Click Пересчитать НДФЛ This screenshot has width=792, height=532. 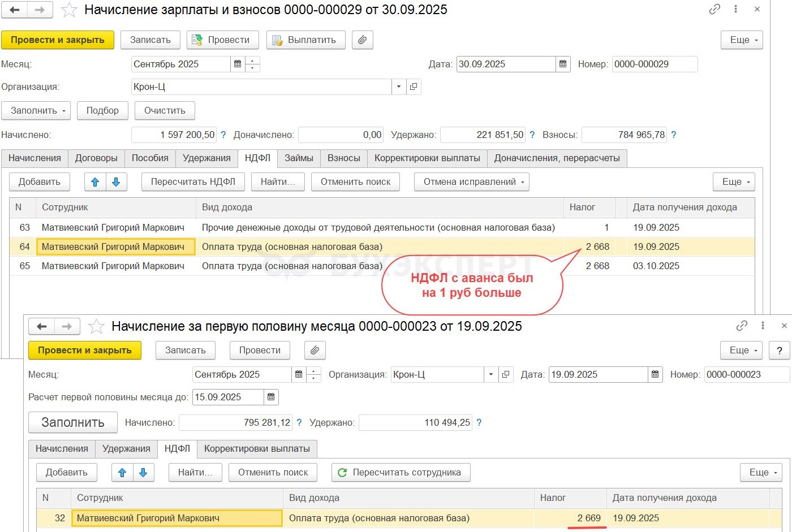click(193, 182)
